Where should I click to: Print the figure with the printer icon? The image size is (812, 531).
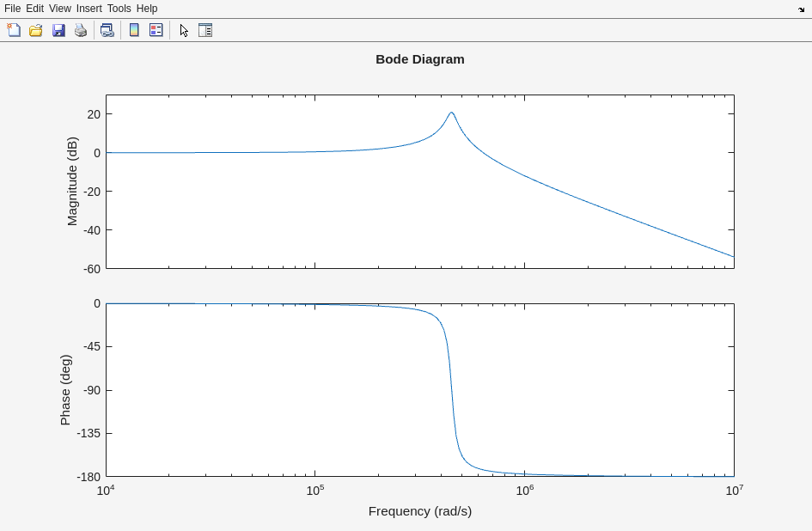click(x=81, y=30)
